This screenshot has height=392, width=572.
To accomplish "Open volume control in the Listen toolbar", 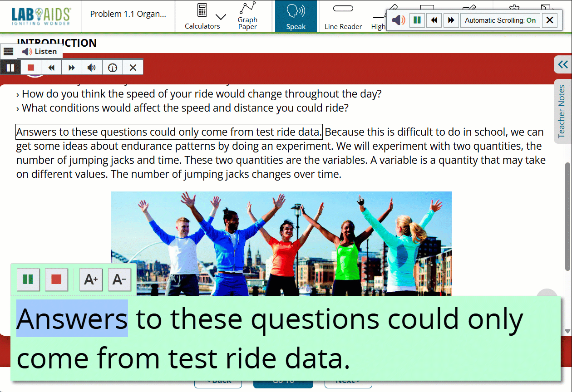I will click(92, 68).
